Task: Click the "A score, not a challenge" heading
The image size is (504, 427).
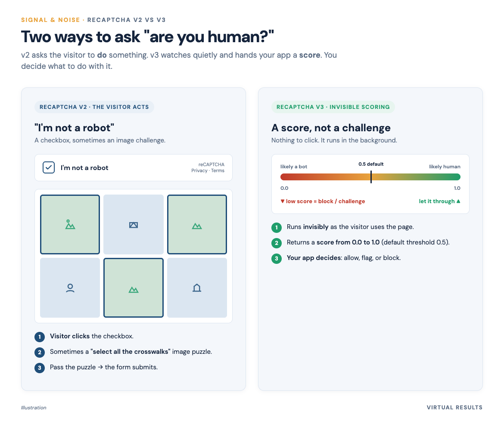Action: point(331,128)
